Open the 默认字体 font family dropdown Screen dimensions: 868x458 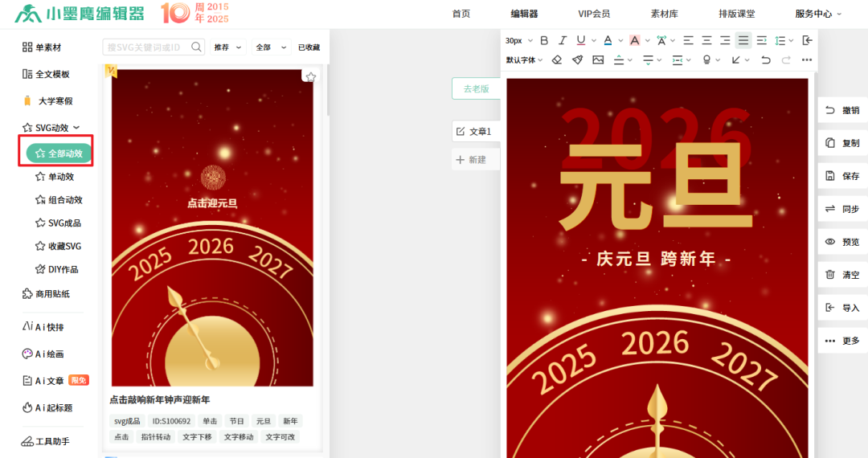pos(524,59)
